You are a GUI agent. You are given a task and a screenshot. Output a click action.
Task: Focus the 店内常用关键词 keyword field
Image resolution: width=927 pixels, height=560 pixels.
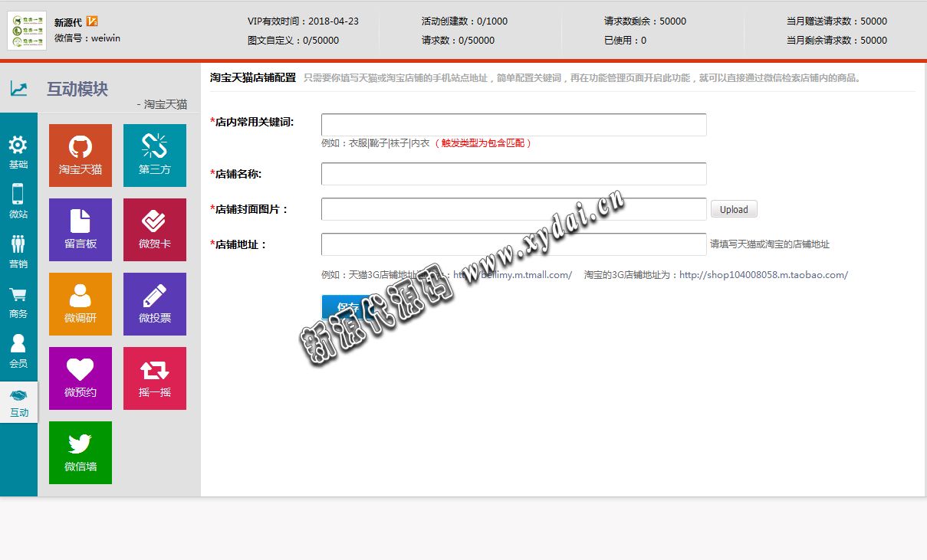point(514,125)
